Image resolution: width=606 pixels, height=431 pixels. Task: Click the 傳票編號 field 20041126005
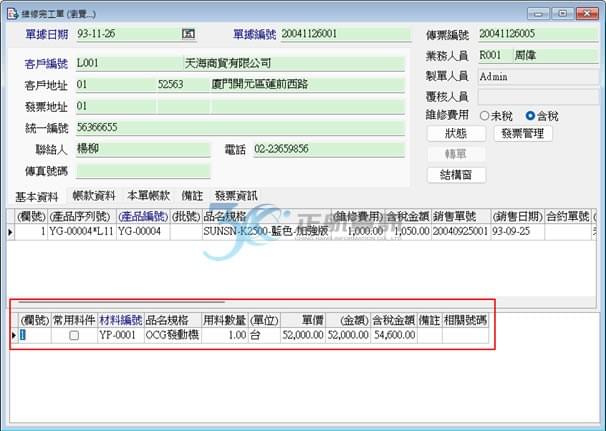(x=538, y=34)
